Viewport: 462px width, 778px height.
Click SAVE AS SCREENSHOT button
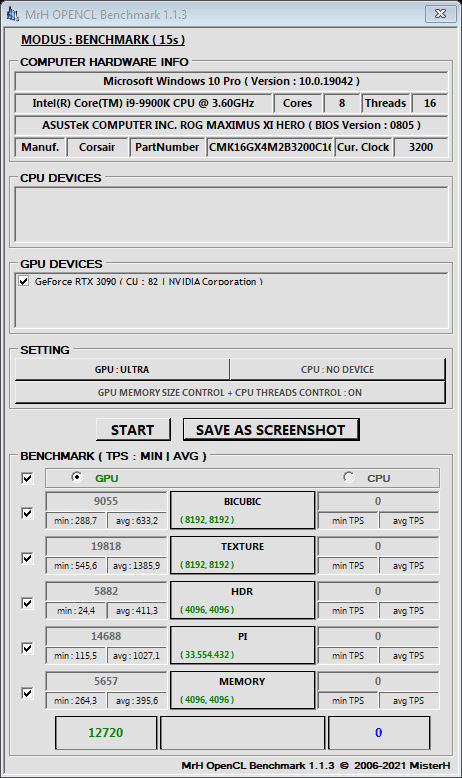pyautogui.click(x=270, y=430)
